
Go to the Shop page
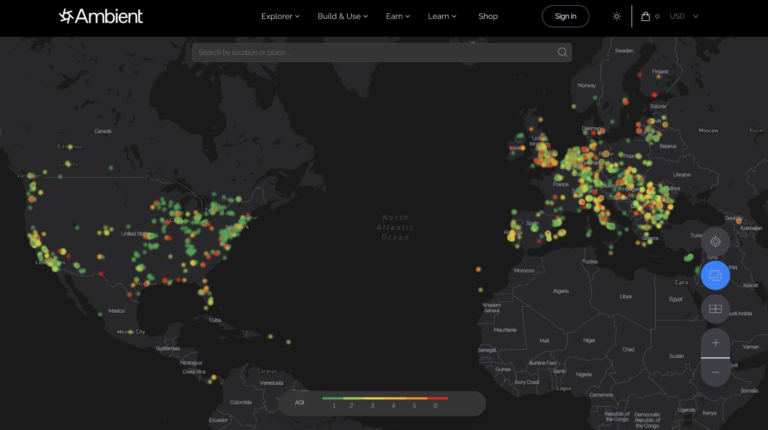tap(488, 16)
